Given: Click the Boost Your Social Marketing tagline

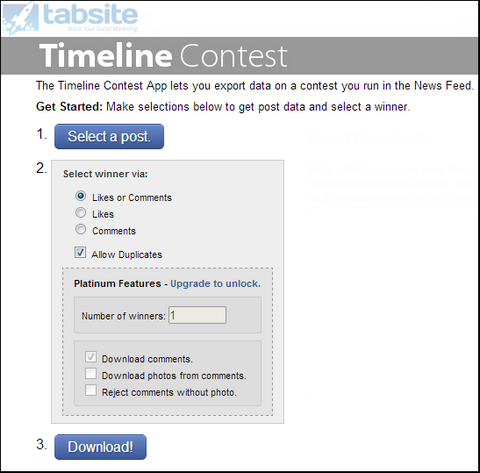Looking at the screenshot, I should [103, 29].
